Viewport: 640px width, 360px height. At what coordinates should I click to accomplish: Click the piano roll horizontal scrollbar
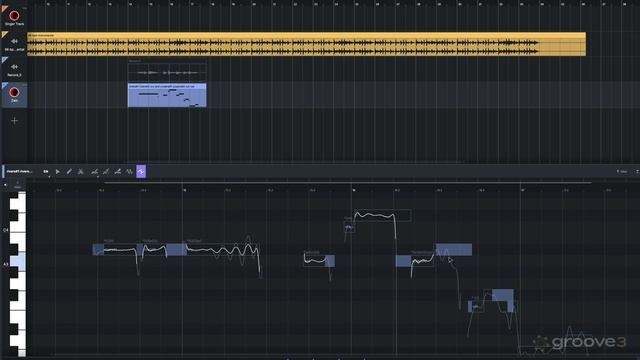347,183
